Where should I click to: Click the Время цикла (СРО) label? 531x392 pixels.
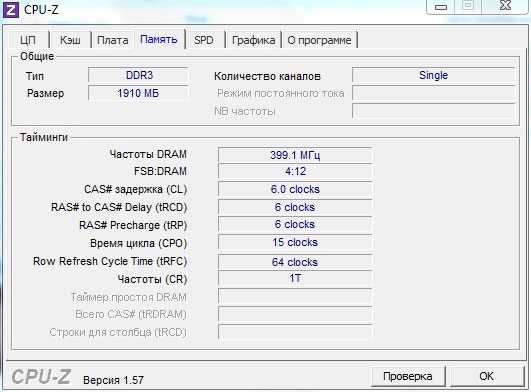(139, 243)
